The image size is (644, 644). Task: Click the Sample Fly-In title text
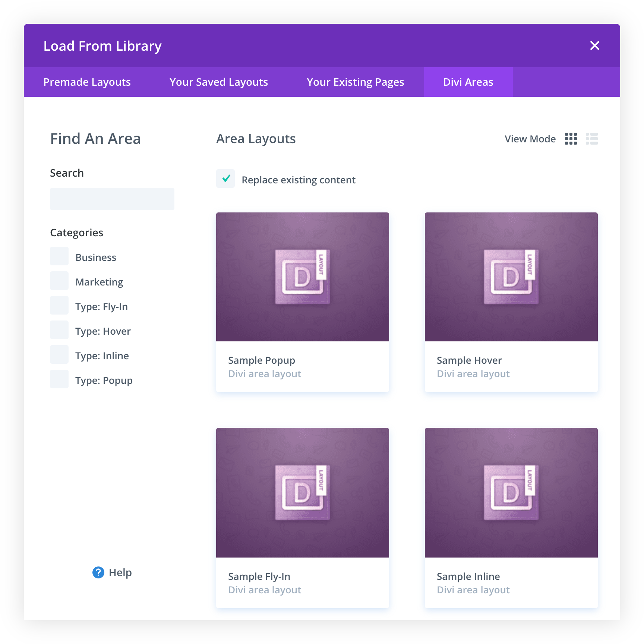pos(259,577)
